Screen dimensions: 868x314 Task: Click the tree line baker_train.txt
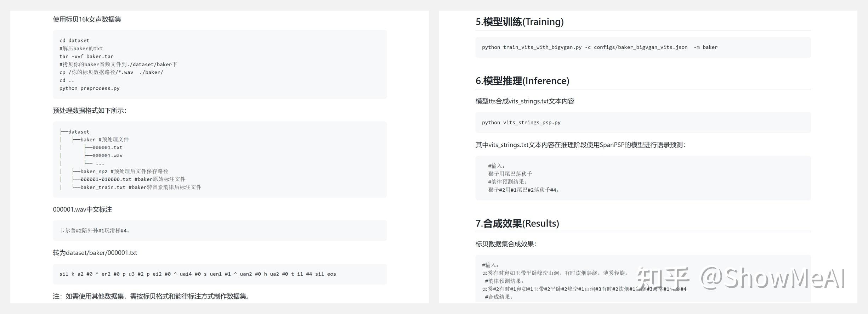click(136, 187)
